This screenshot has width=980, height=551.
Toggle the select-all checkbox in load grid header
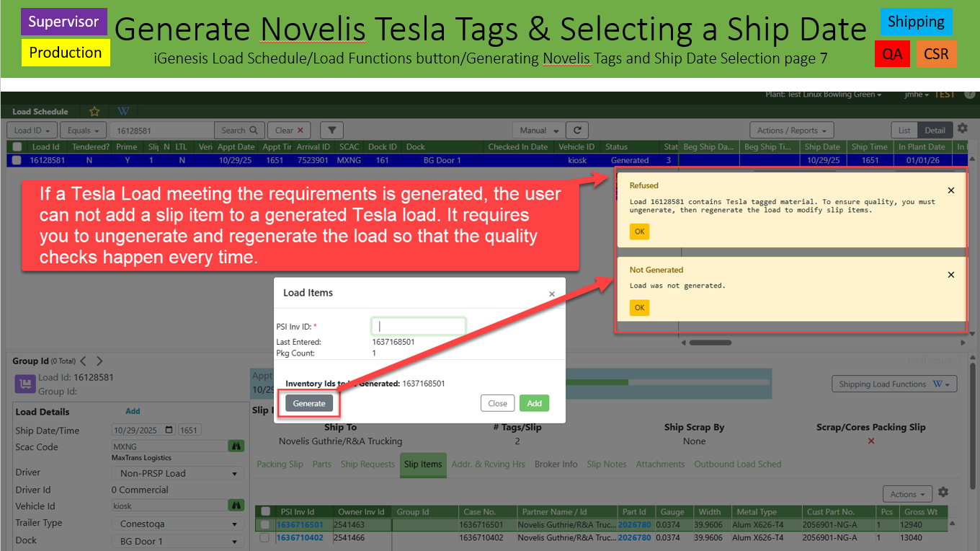17,147
